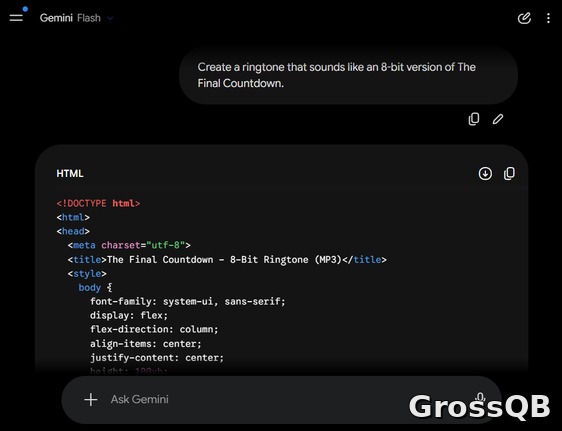The height and width of the screenshot is (431, 562).
Task: Click the title tag code line
Action: [x=227, y=259]
